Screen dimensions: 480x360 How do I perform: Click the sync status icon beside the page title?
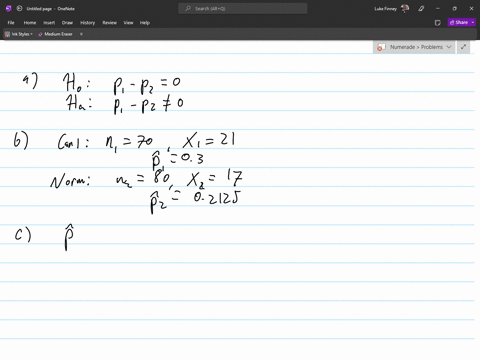(19, 9)
